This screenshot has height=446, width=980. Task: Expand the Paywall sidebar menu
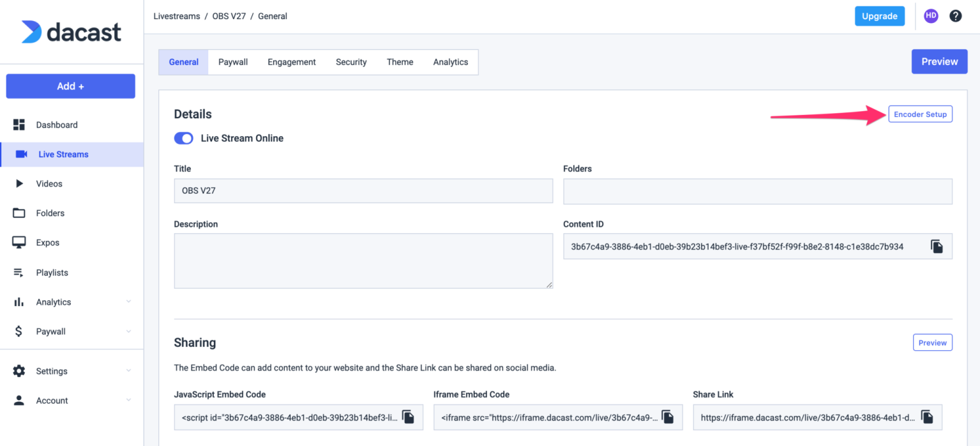[x=51, y=331]
